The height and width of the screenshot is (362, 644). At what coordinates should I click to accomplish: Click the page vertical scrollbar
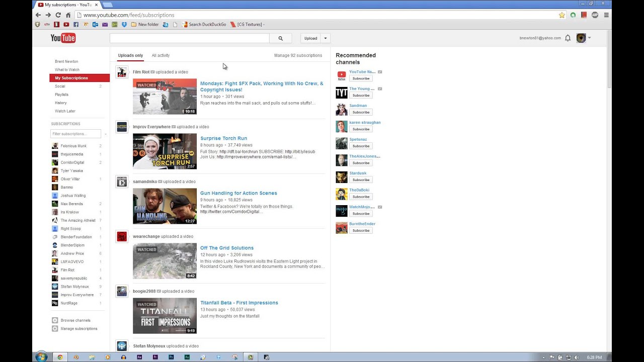click(x=609, y=60)
